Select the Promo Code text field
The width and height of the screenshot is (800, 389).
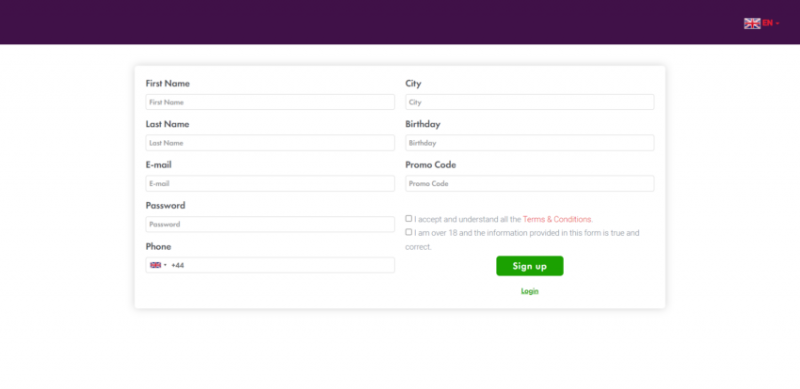click(530, 183)
